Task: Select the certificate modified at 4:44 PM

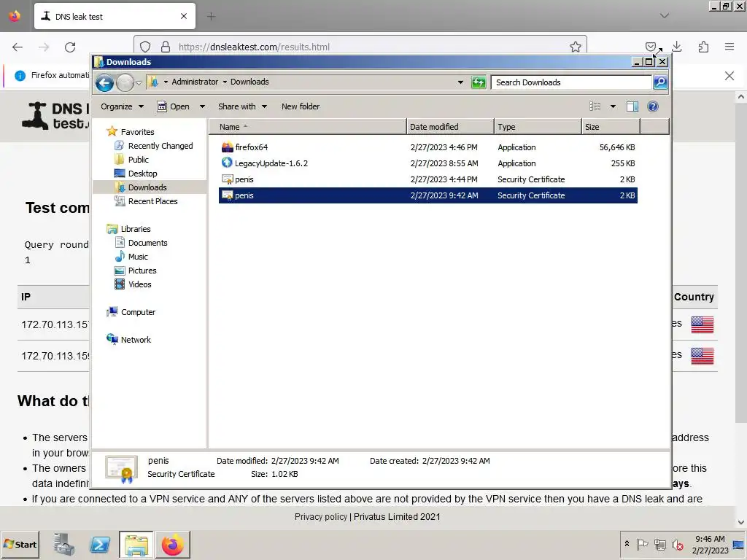Action: pos(427,179)
